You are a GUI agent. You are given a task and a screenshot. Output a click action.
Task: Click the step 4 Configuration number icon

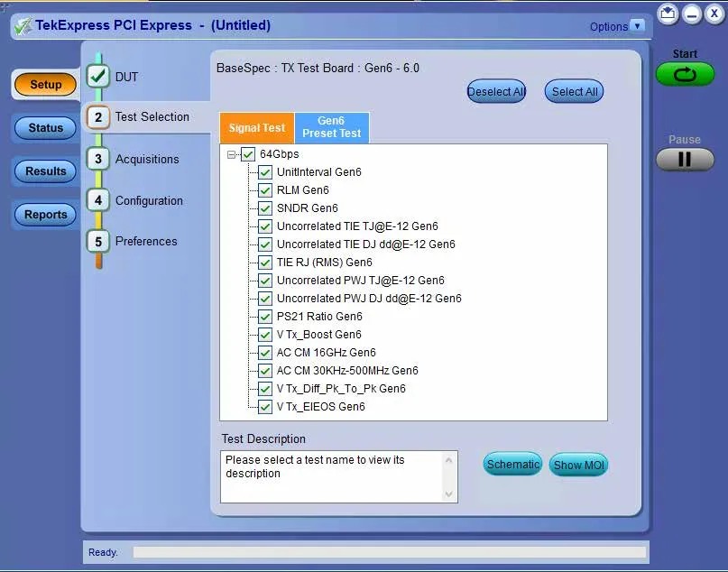(97, 200)
